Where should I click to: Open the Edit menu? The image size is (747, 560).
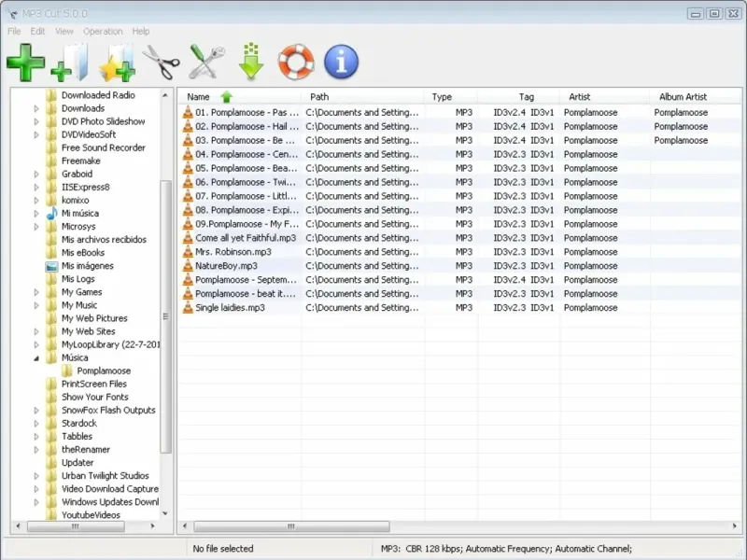pos(37,32)
